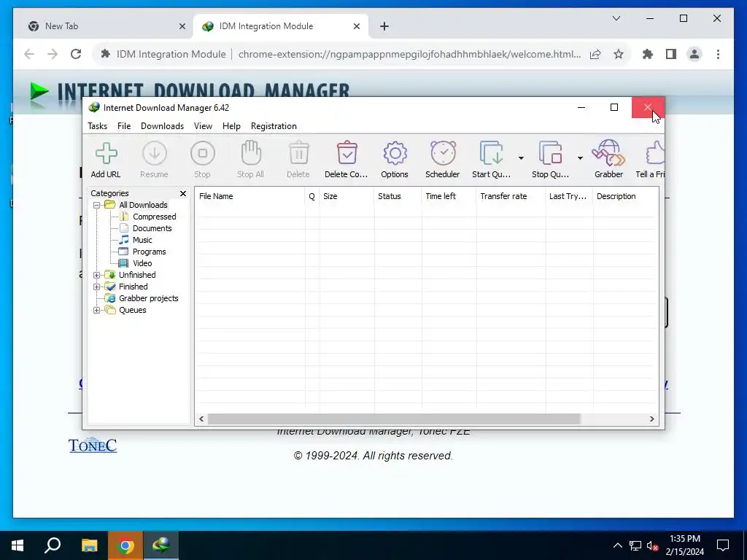Select the Documents category
Viewport: 747px width, 560px height.
(152, 228)
